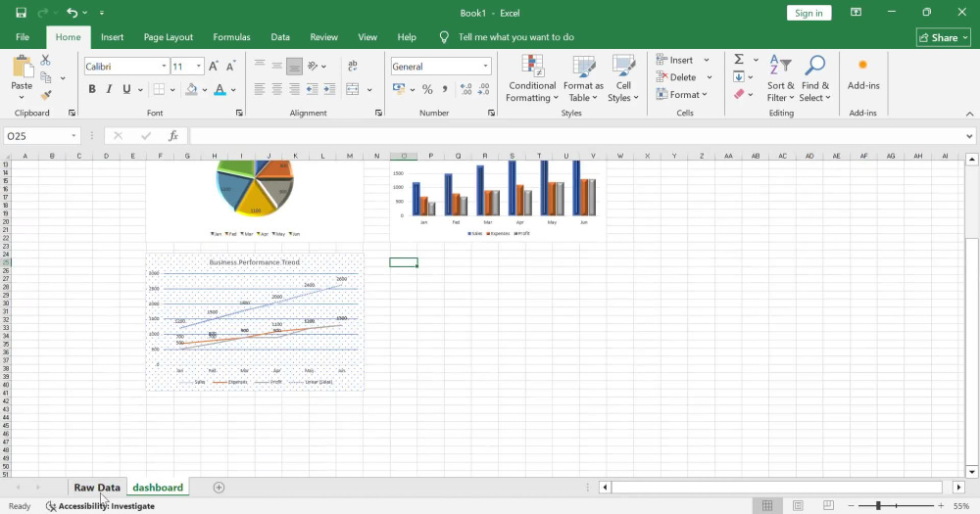Click Decrease Decimal icon
980x514 pixels.
tap(484, 89)
